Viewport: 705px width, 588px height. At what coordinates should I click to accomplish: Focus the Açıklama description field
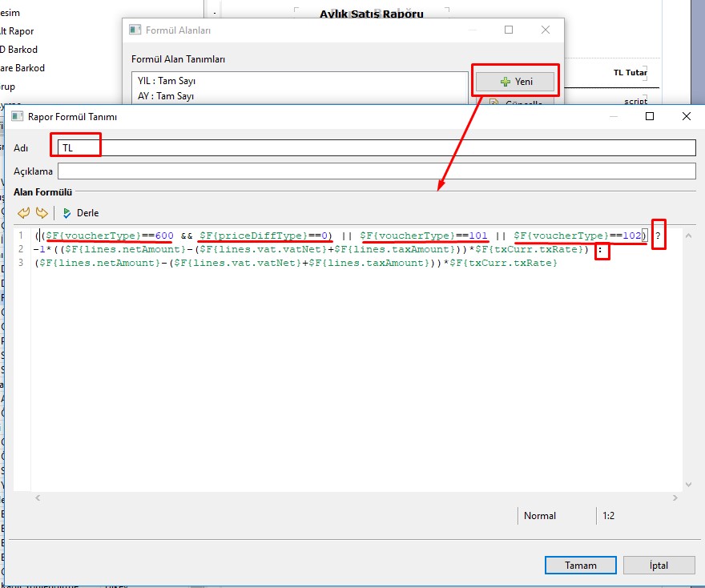(x=377, y=171)
